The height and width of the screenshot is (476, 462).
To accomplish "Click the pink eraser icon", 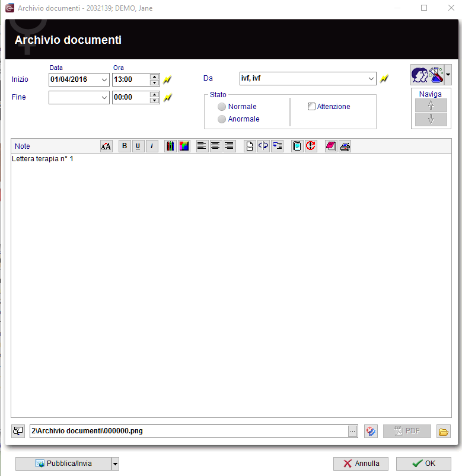I will point(331,146).
